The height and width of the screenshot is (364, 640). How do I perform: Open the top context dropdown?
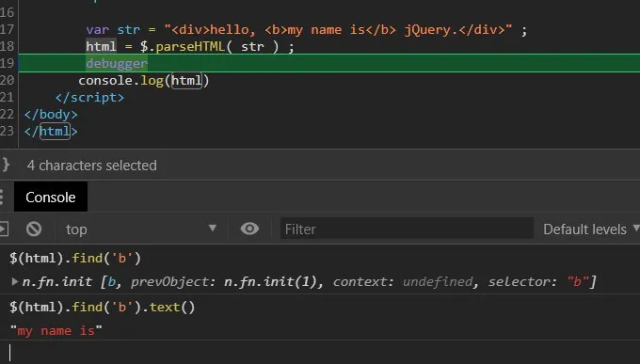point(141,229)
